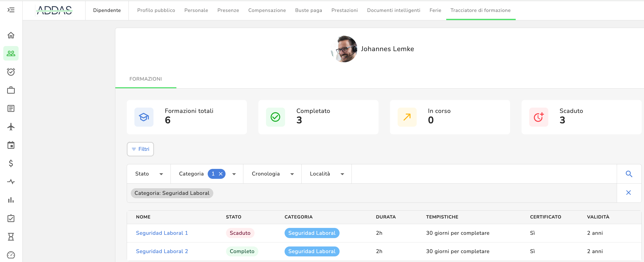Open the bar chart reports icon
Viewport: 644px width, 262px height.
[11, 200]
